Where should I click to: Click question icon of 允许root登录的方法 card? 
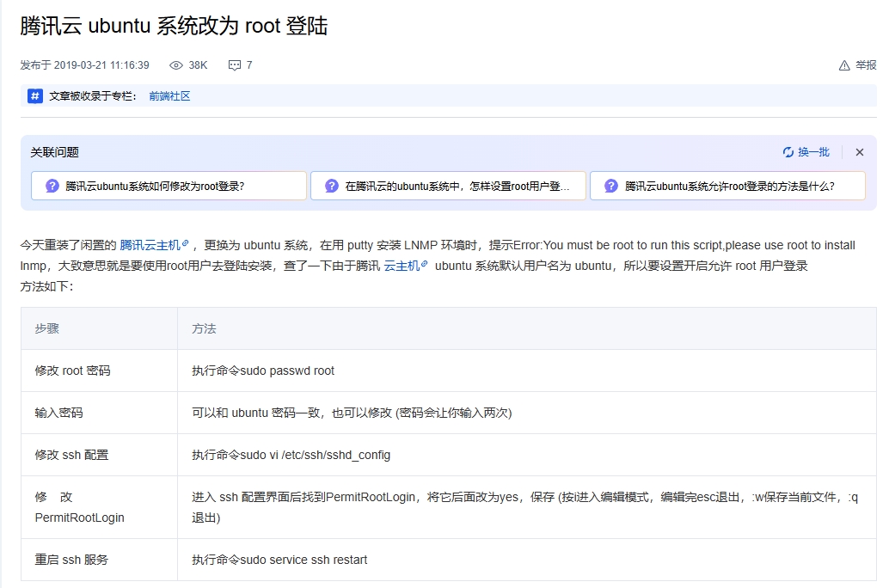[x=611, y=186]
